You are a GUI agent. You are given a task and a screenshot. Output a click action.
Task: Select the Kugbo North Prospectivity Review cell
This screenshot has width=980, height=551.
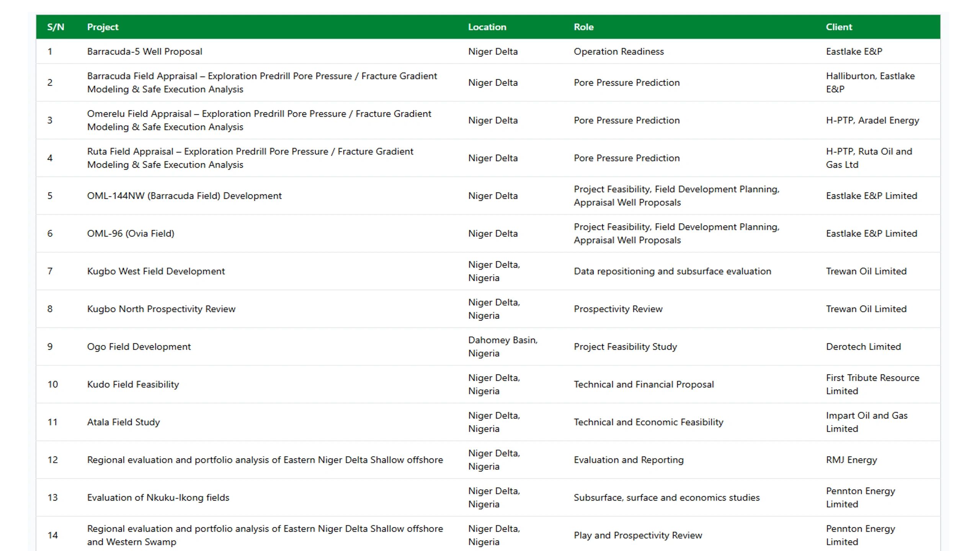[161, 309]
